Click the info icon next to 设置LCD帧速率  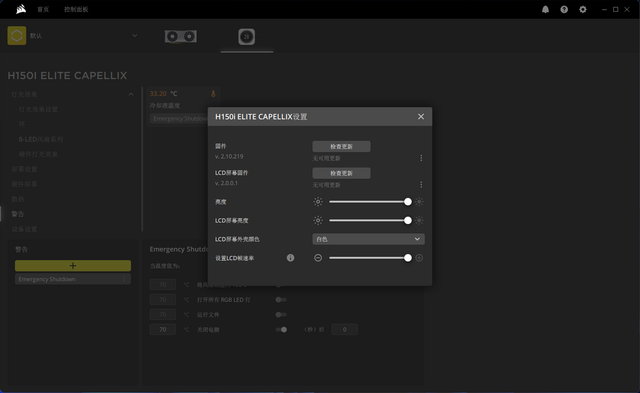tap(290, 258)
